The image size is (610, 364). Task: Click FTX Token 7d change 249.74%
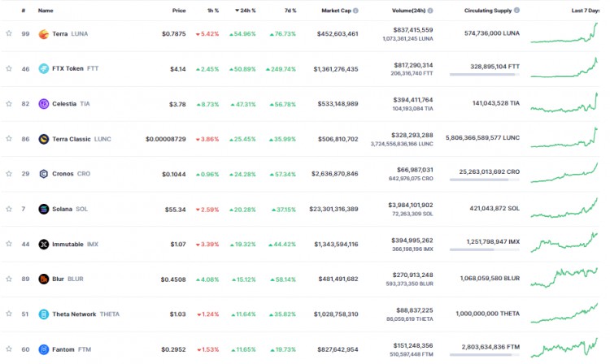click(281, 69)
